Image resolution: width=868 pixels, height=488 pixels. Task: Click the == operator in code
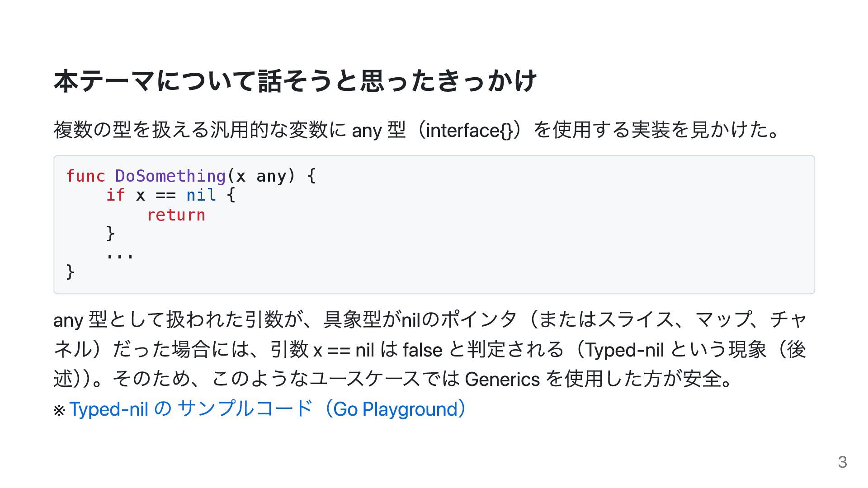165,196
